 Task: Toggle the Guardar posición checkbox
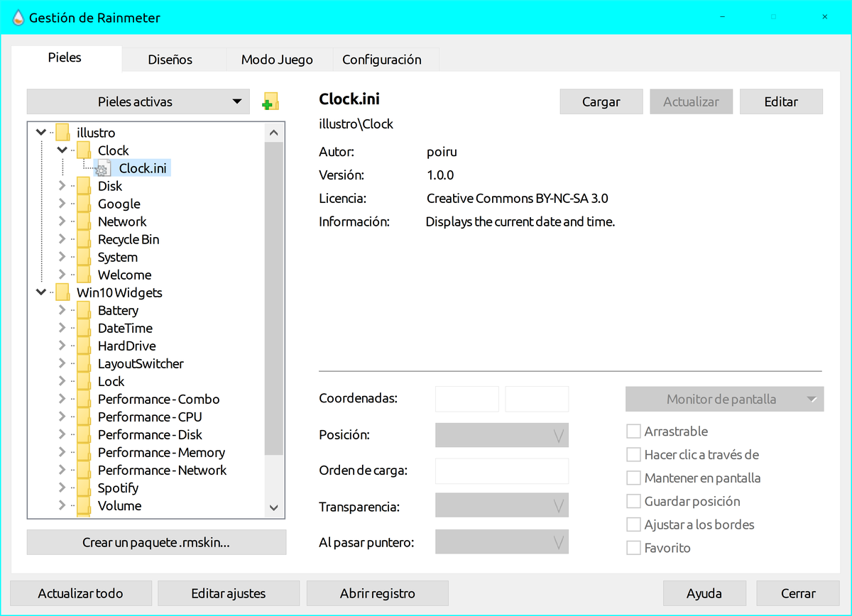(x=633, y=502)
